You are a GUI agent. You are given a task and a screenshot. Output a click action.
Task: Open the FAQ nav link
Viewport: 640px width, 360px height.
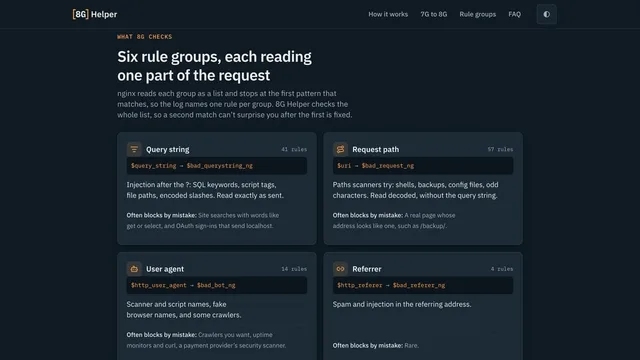point(514,14)
